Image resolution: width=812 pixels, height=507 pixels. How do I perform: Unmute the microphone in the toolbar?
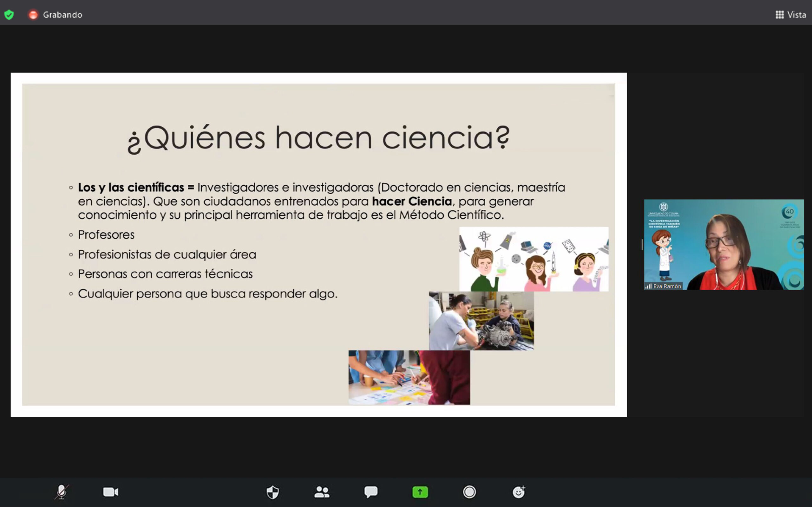[62, 492]
